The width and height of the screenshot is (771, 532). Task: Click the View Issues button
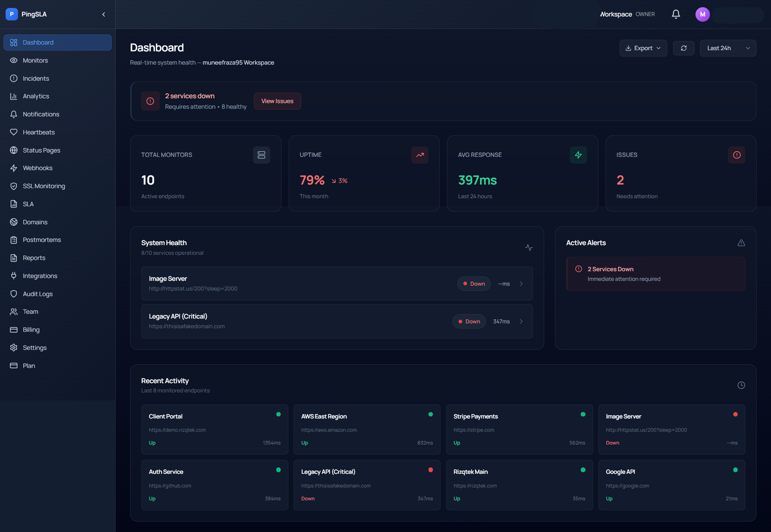277,101
